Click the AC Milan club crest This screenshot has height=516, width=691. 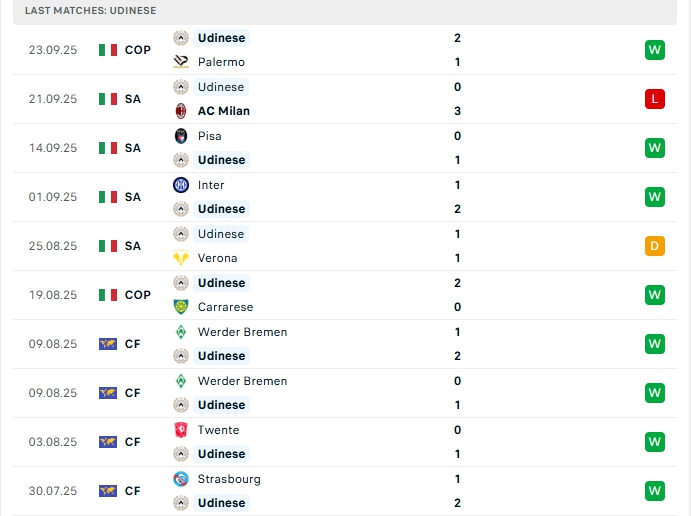point(181,111)
